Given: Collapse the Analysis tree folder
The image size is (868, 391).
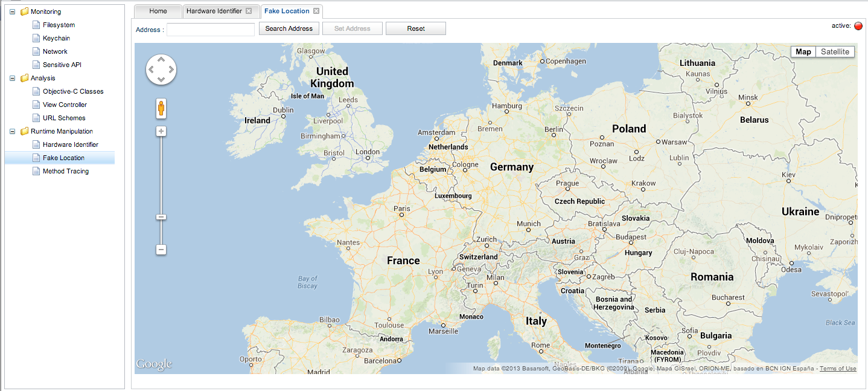Looking at the screenshot, I should [13, 78].
